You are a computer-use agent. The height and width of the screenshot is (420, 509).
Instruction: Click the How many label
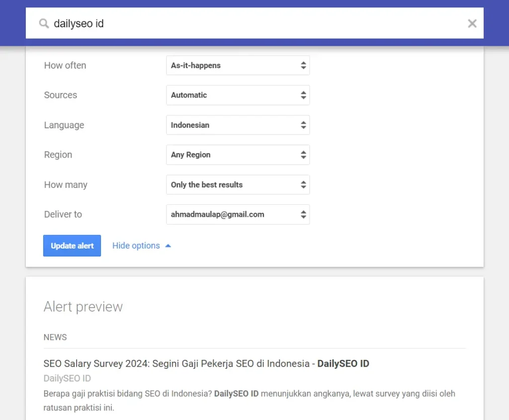tap(66, 185)
